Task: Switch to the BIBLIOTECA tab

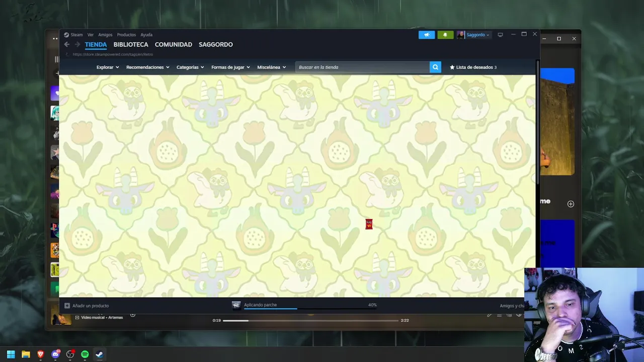Action: click(x=131, y=45)
